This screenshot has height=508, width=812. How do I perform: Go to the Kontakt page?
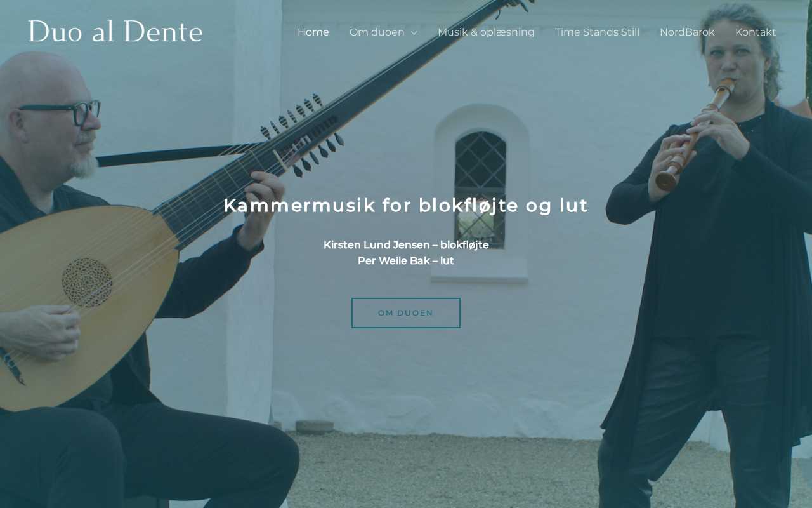756,32
